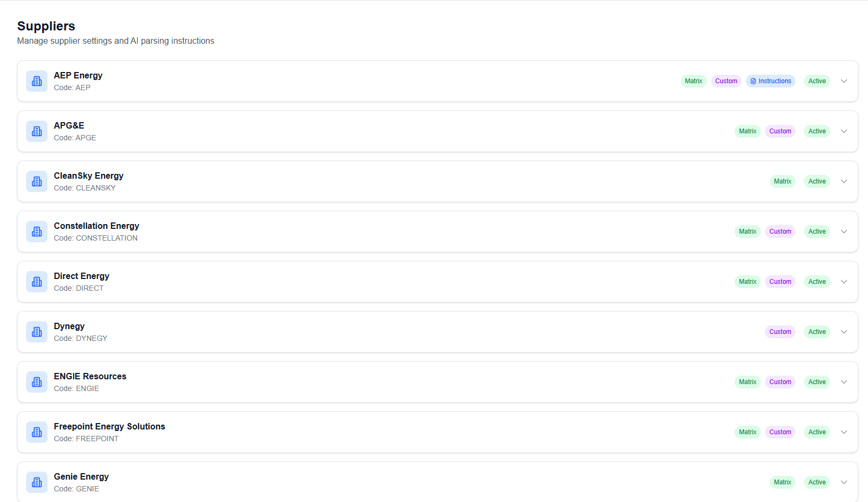The height and width of the screenshot is (502, 868).
Task: Click Constellation Energy's Active badge
Action: (x=817, y=232)
